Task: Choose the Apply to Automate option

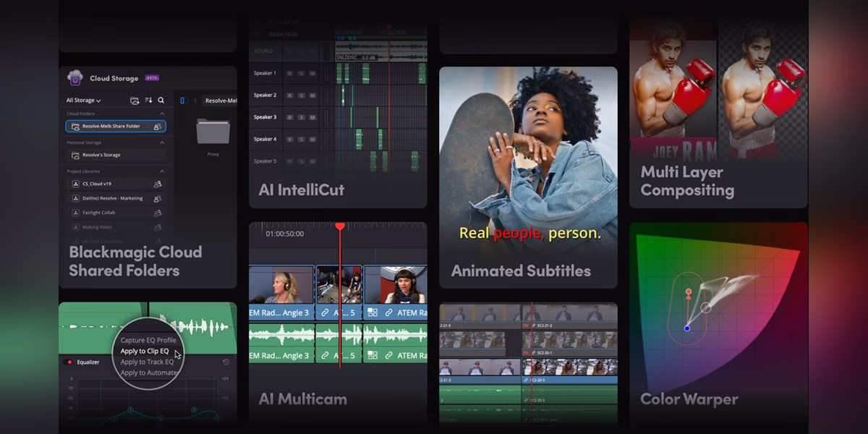Action: tap(148, 373)
